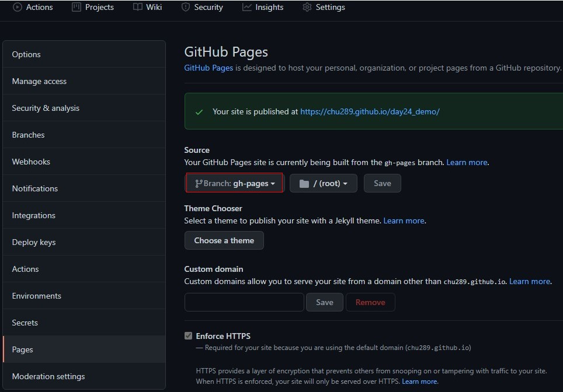Click the Wiki book icon
Image resolution: width=563 pixels, height=392 pixels.
point(137,7)
